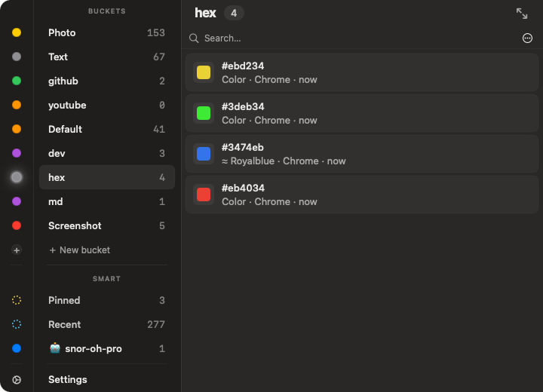The height and width of the screenshot is (392, 543).
Task: Click the Default count 41
Action: [159, 129]
